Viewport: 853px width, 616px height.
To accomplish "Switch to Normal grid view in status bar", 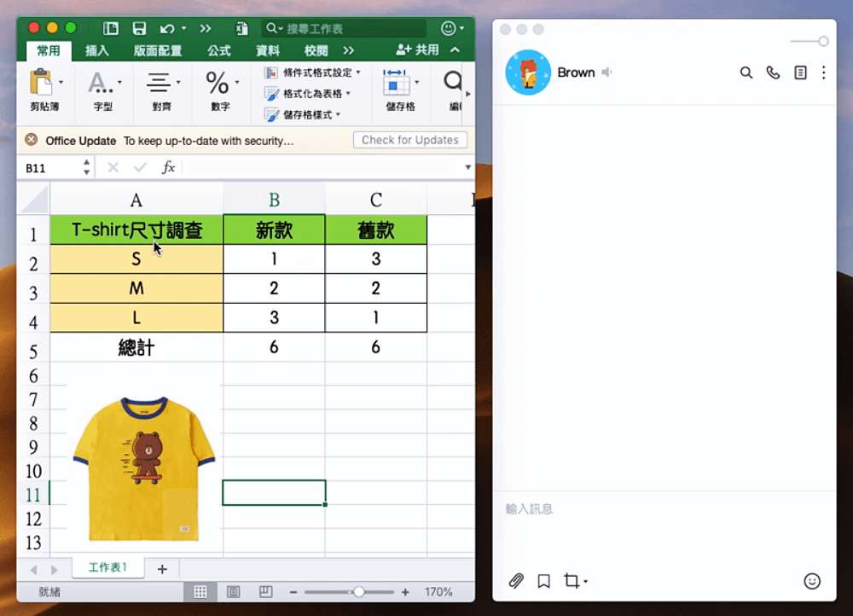I will tap(200, 591).
